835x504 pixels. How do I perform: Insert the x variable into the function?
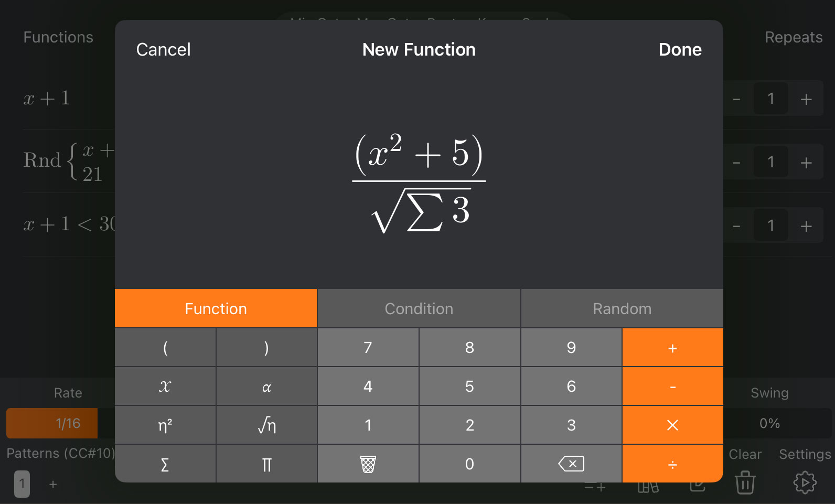[x=165, y=386]
